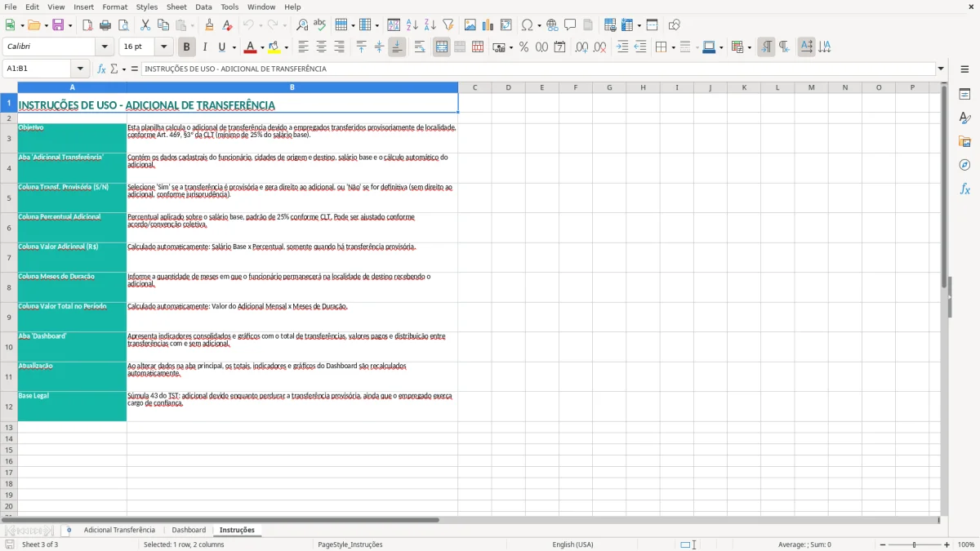Image resolution: width=980 pixels, height=551 pixels.
Task: Open the Tools menu
Action: 229,7
